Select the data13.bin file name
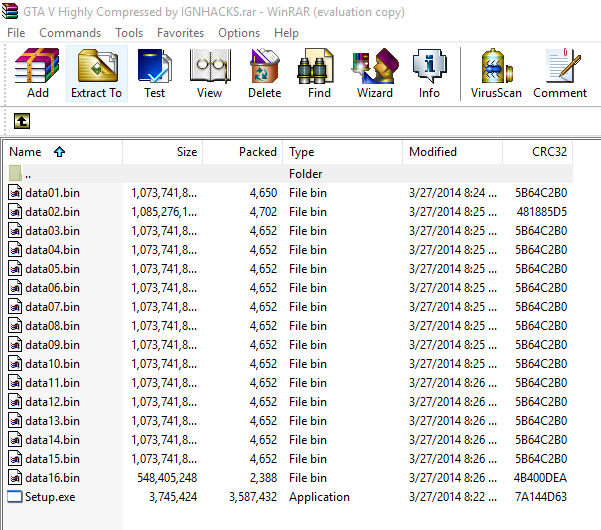 53,421
